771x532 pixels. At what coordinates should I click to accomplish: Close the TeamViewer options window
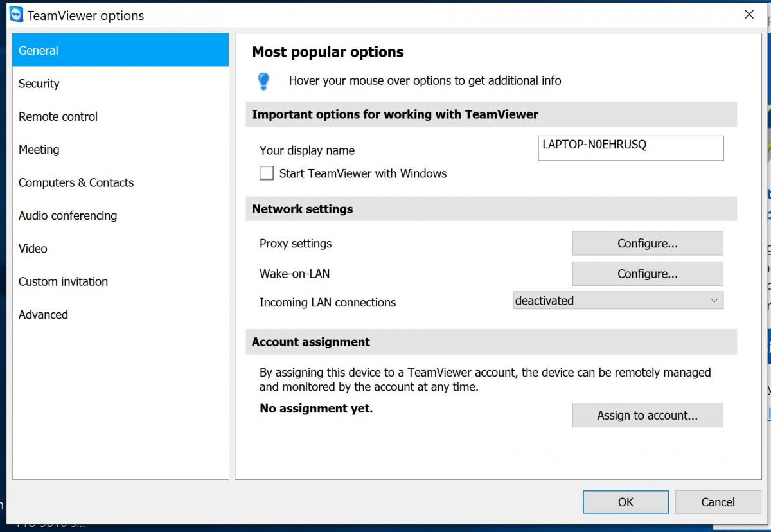coord(749,15)
